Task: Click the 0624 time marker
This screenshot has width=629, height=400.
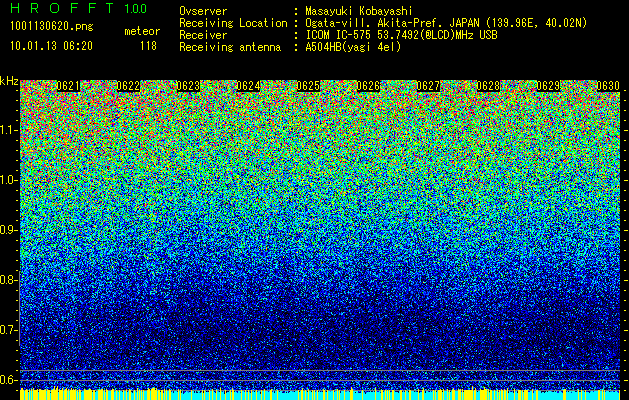Action: [x=248, y=86]
